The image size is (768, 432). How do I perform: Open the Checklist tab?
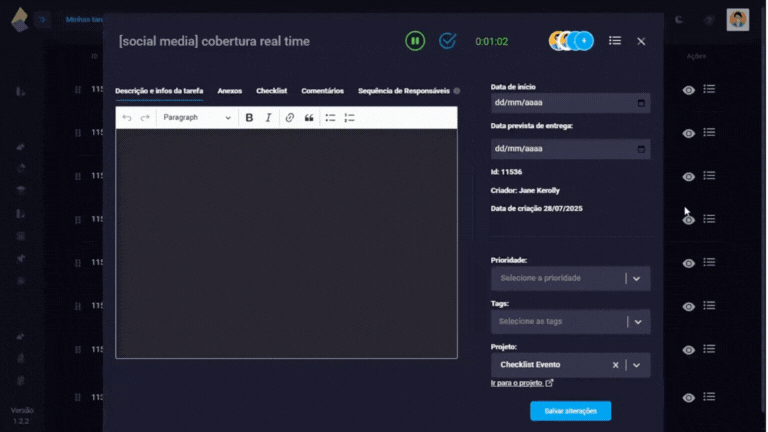pyautogui.click(x=271, y=91)
